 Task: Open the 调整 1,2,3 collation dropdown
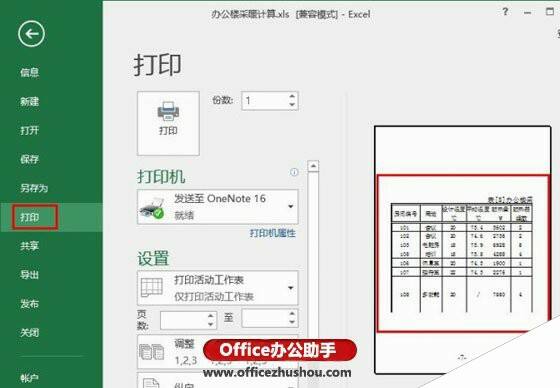tap(218, 352)
